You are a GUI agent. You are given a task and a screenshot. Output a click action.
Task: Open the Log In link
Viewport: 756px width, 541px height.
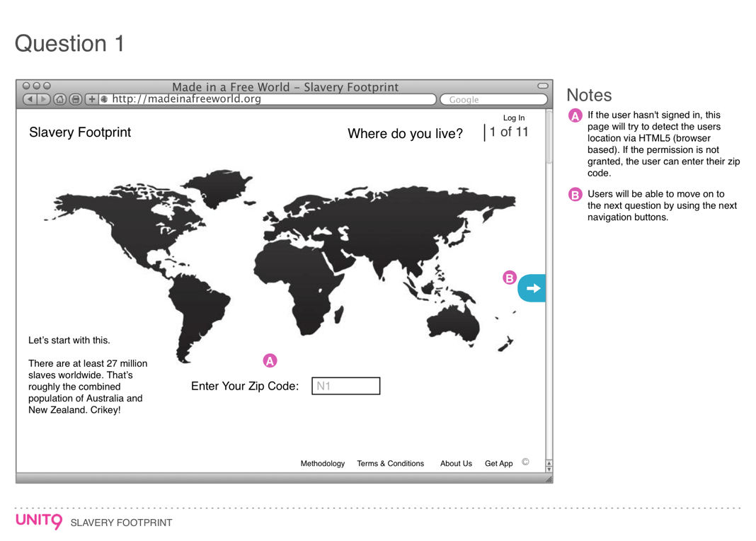[514, 118]
